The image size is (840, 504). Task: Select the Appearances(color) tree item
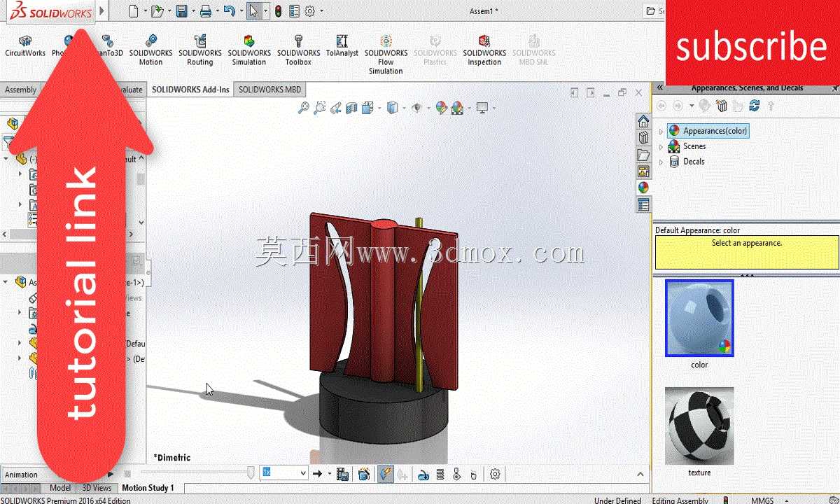coord(708,131)
